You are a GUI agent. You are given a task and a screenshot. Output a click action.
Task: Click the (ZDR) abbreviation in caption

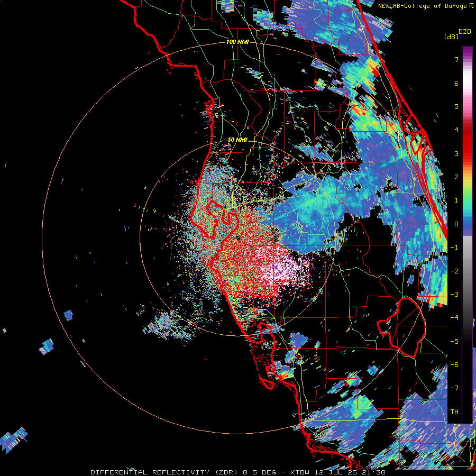(226, 472)
